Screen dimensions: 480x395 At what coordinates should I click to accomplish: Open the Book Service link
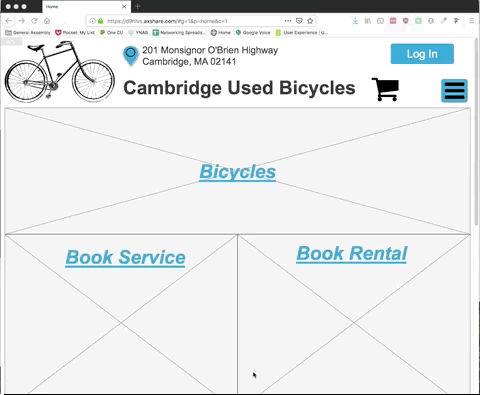(125, 257)
